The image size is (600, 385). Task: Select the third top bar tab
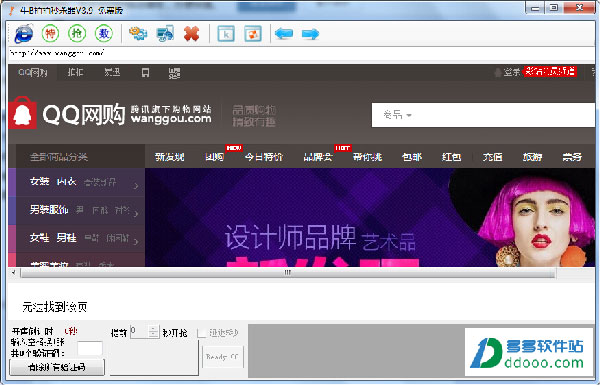[x=112, y=72]
